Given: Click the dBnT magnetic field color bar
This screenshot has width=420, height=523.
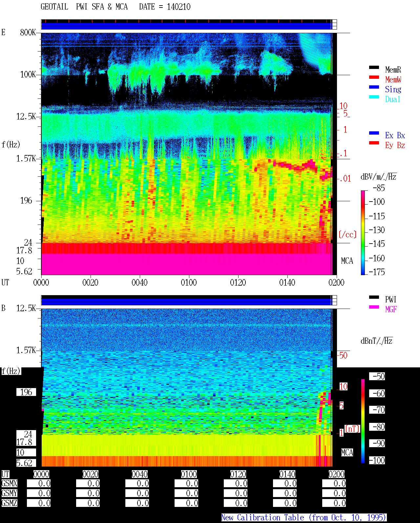Looking at the screenshot, I should [x=363, y=421].
